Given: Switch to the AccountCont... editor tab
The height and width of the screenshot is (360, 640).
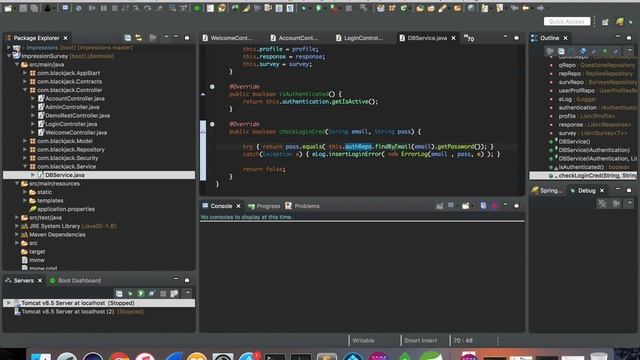Looking at the screenshot, I should pos(294,38).
